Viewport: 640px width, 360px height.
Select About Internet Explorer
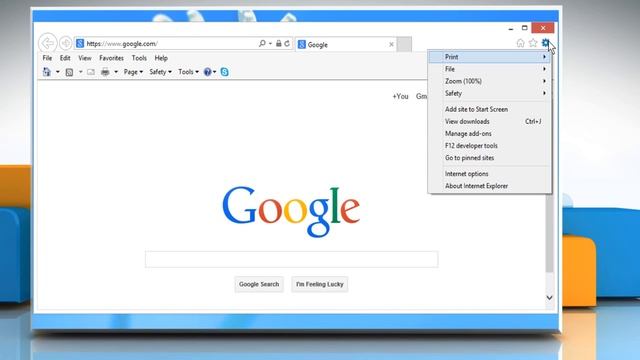[x=490, y=186]
